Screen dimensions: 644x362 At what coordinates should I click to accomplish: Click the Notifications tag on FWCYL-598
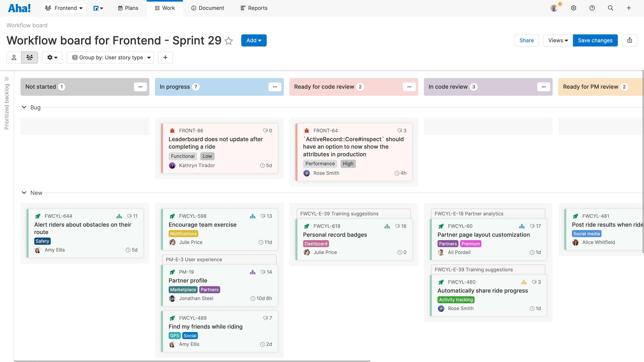click(x=183, y=233)
